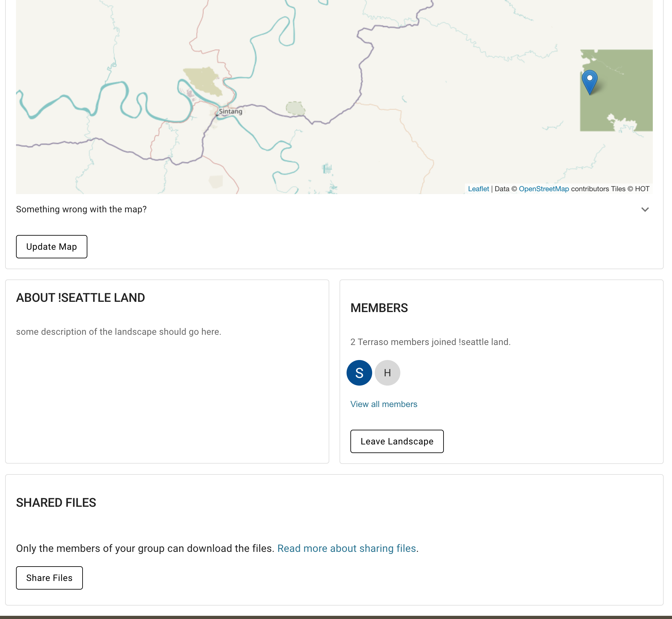Click the Members section heading
The image size is (672, 619).
(x=379, y=308)
